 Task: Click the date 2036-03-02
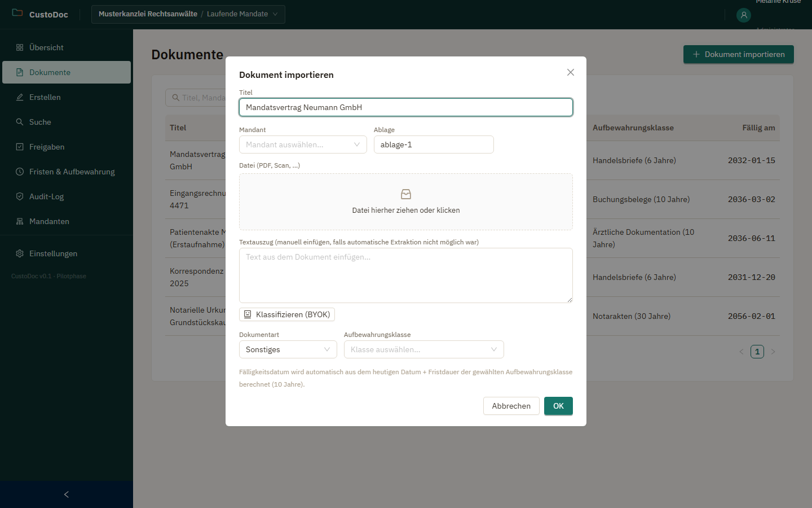coord(752,199)
